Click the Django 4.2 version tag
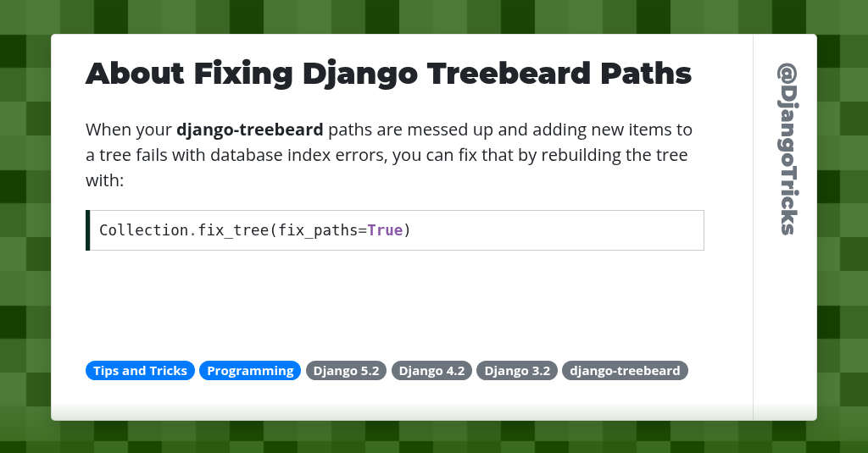Screen dimensions: 868x453 point(431,371)
